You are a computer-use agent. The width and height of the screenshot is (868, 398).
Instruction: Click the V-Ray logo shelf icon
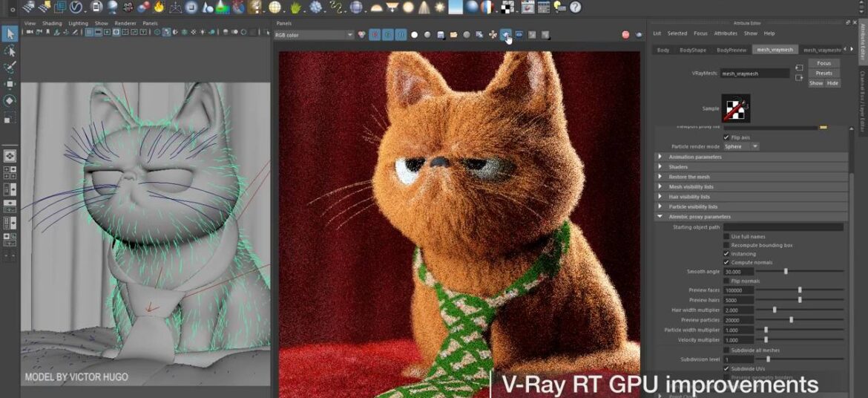[76, 7]
